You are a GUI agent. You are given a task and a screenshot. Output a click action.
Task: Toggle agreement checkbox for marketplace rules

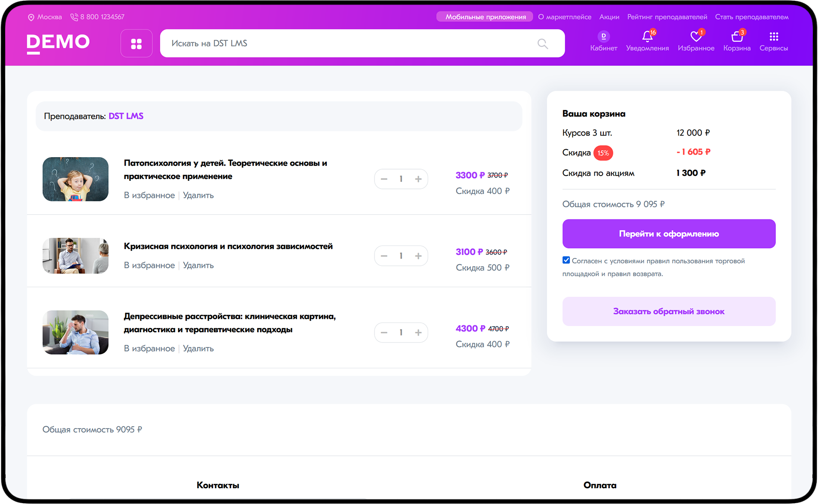(x=566, y=260)
